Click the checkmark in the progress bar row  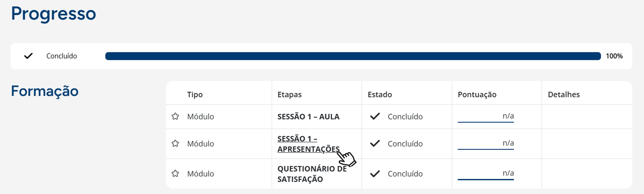(x=28, y=56)
